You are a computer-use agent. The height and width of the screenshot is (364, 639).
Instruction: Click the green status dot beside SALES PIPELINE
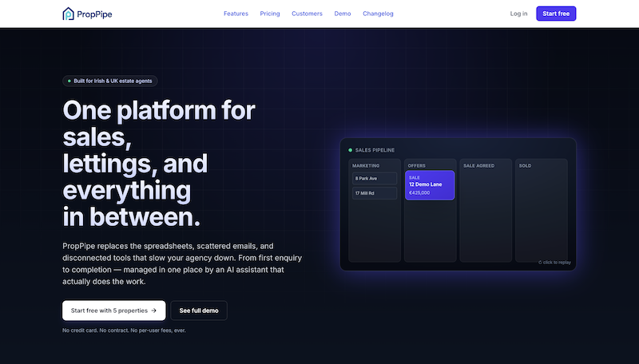[350, 150]
